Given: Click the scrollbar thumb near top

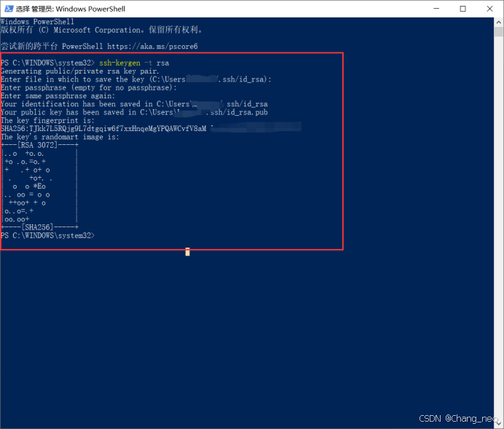Looking at the screenshot, I should click(498, 31).
